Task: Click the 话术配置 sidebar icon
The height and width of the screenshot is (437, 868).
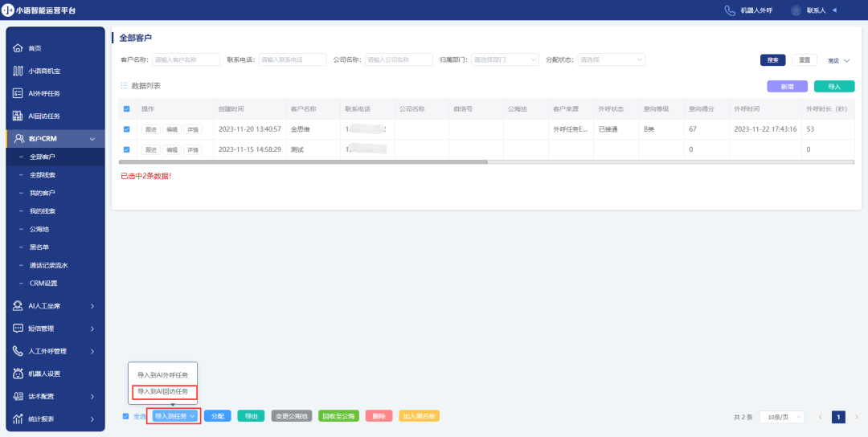Action: point(18,396)
